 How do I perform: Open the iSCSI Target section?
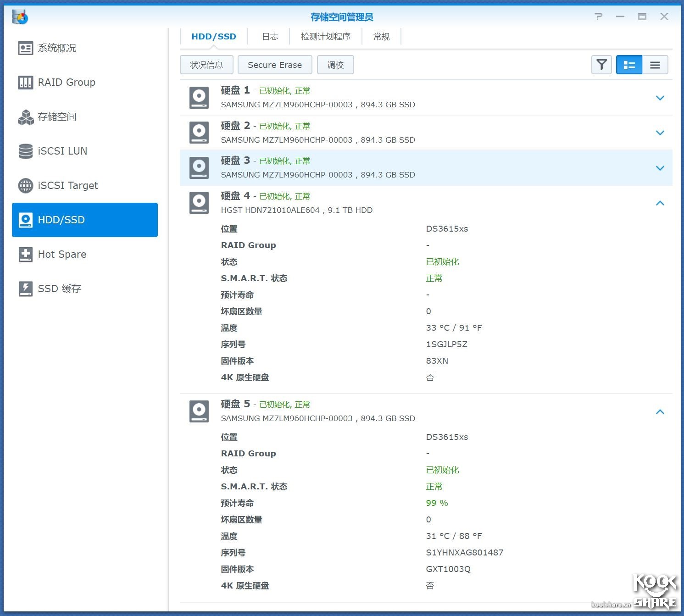pos(67,185)
